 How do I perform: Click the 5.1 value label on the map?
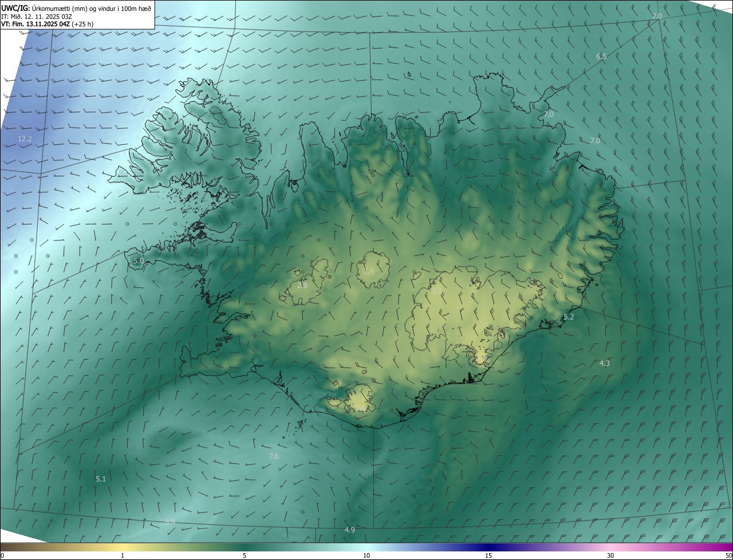coord(101,479)
